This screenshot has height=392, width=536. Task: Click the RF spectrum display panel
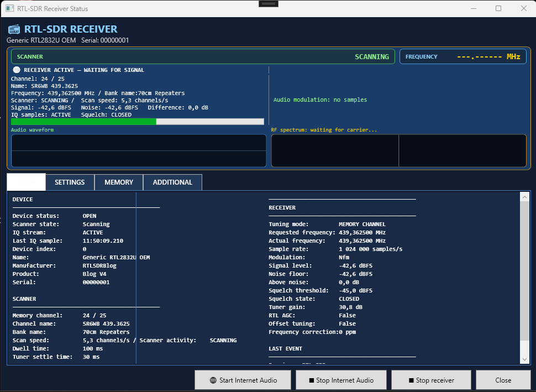click(398, 150)
